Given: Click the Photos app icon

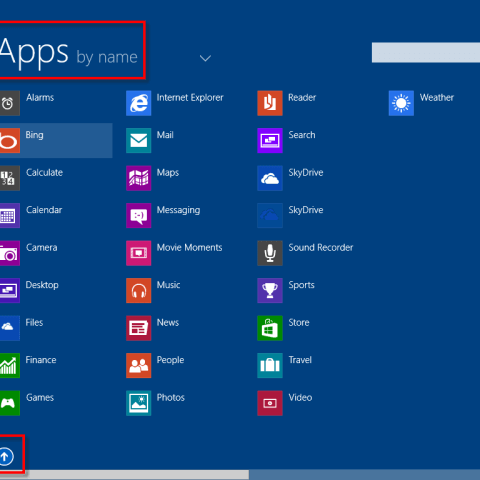Looking at the screenshot, I should tap(138, 403).
